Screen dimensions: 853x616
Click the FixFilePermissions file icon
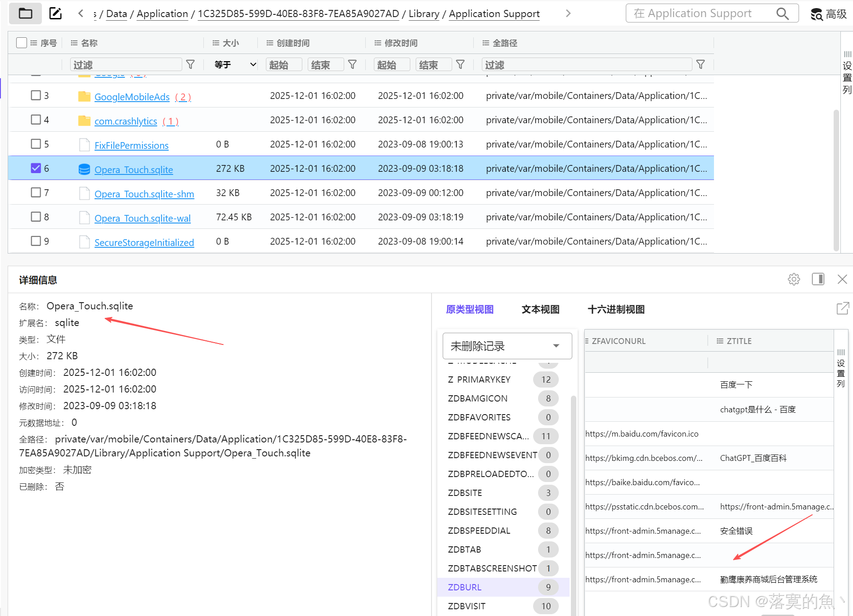pos(84,145)
